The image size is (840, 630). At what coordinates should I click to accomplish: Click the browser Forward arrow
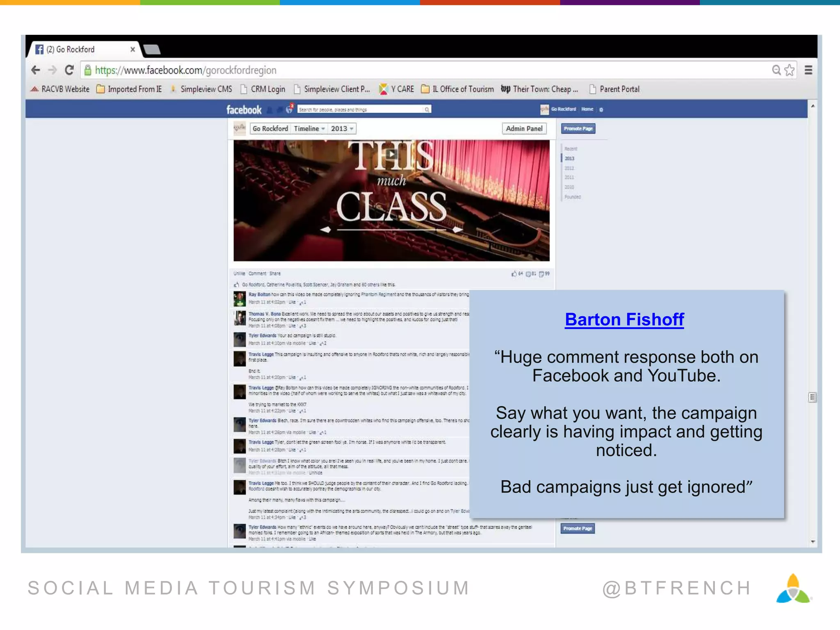pyautogui.click(x=52, y=70)
